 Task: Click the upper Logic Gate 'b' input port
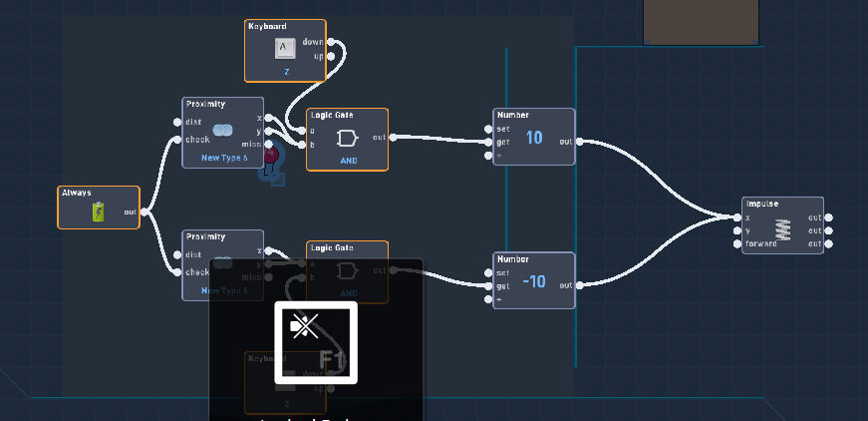302,145
